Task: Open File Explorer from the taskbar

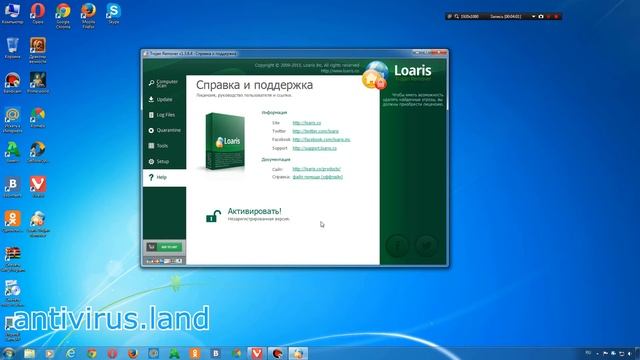Action: pos(29,353)
